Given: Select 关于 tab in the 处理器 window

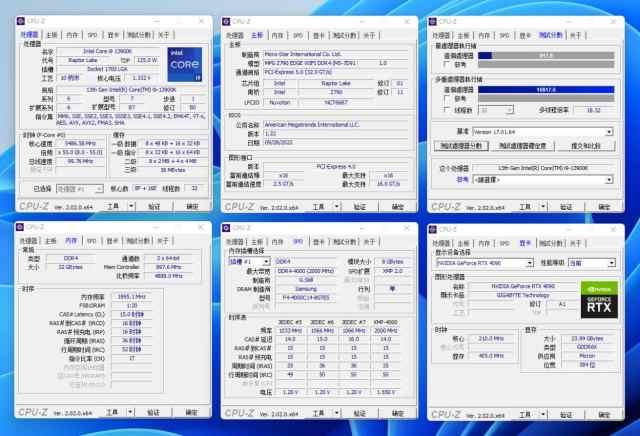Looking at the screenshot, I should [164, 35].
